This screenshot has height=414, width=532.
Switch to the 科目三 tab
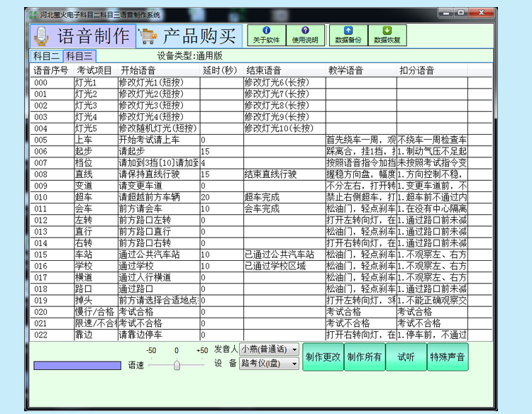coord(79,56)
